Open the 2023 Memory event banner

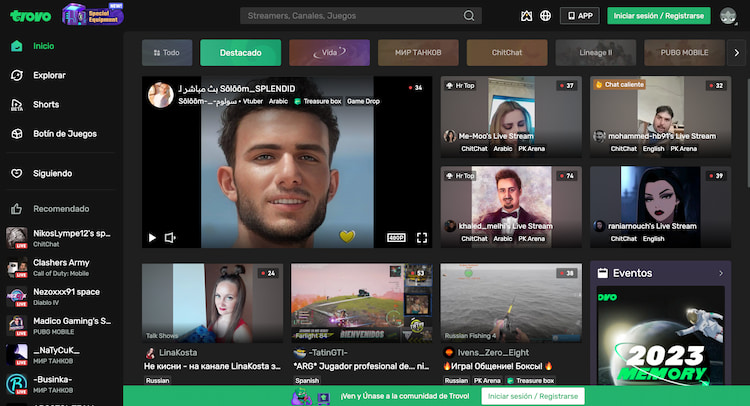[661, 336]
